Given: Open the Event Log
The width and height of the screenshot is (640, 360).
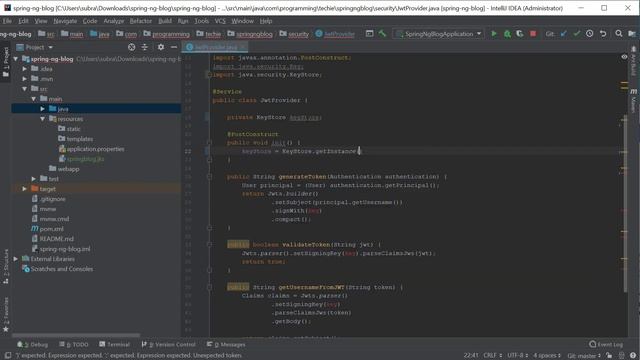Looking at the screenshot, I should point(606,344).
